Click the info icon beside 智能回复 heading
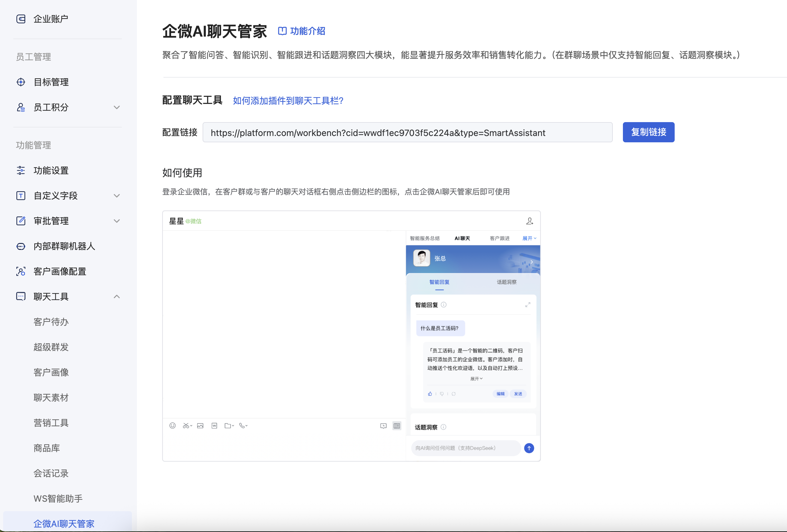Image resolution: width=787 pixels, height=532 pixels. (x=444, y=305)
